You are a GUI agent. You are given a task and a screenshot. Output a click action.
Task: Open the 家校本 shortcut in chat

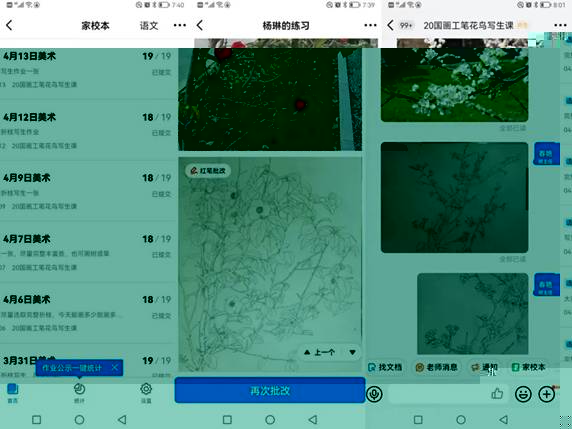[x=529, y=367]
